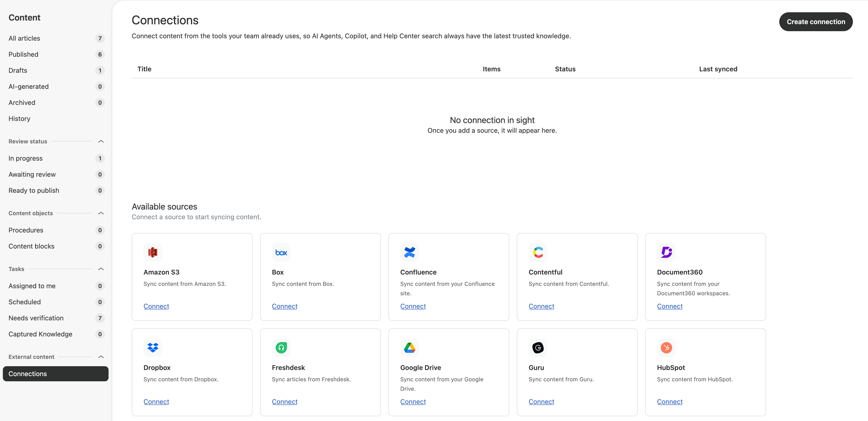Image resolution: width=868 pixels, height=421 pixels.
Task: Click the Create connection button
Action: (816, 22)
